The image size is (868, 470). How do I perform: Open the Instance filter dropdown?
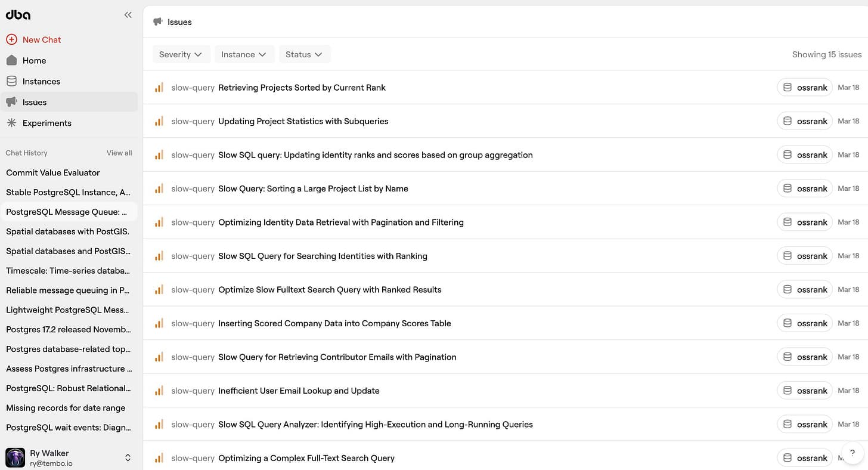pos(244,54)
